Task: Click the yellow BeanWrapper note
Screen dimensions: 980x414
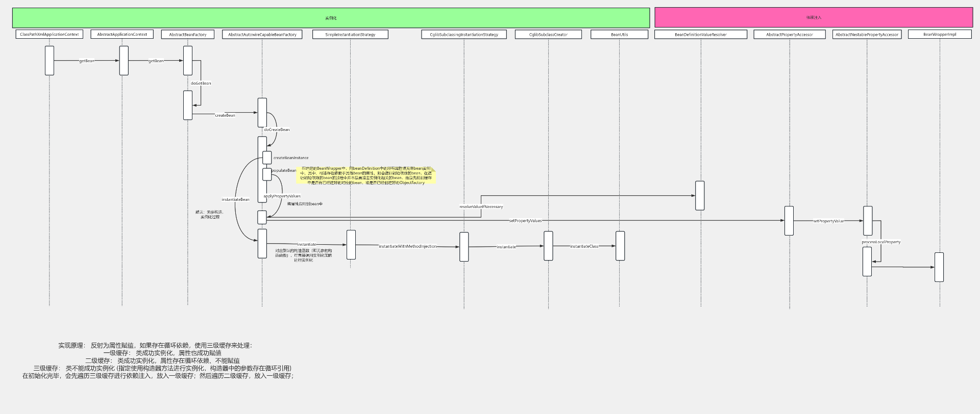Action: point(365,175)
